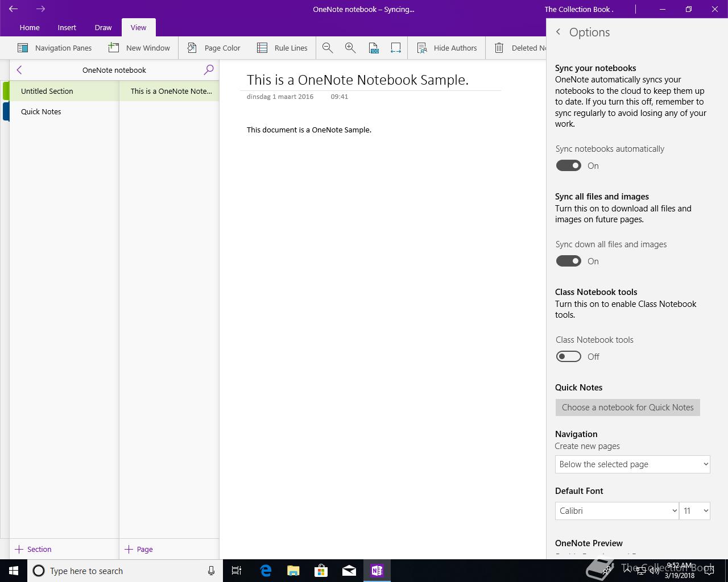Switch to the Home tab

(x=30, y=27)
